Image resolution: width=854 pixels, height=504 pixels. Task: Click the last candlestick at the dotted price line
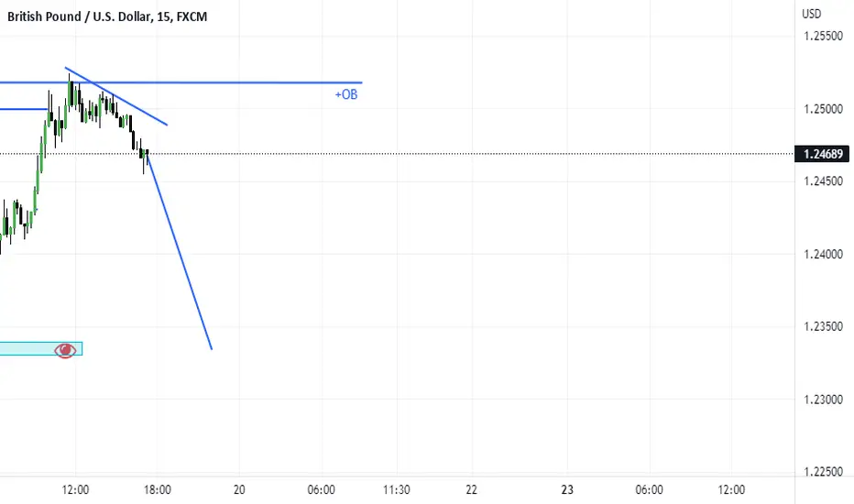pos(147,155)
